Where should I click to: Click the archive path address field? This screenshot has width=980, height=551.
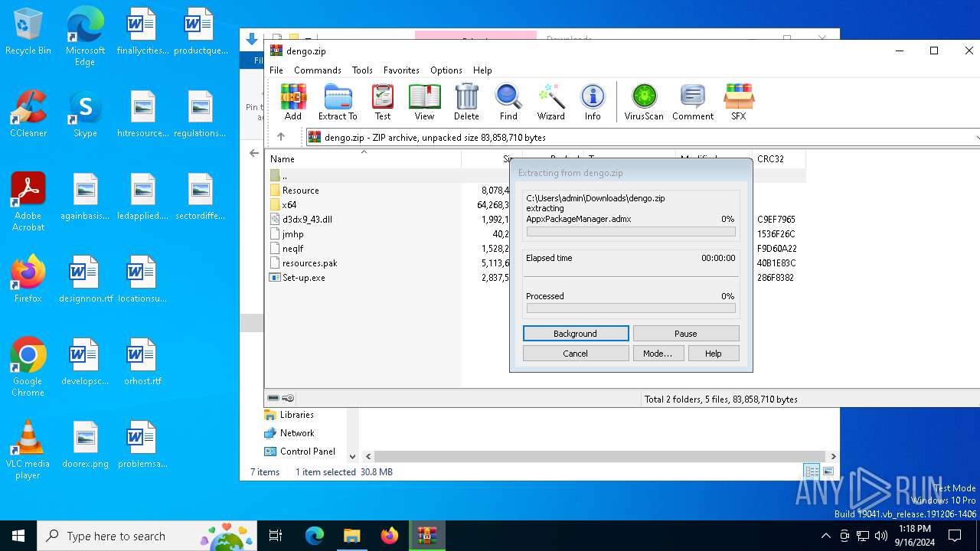(643, 137)
